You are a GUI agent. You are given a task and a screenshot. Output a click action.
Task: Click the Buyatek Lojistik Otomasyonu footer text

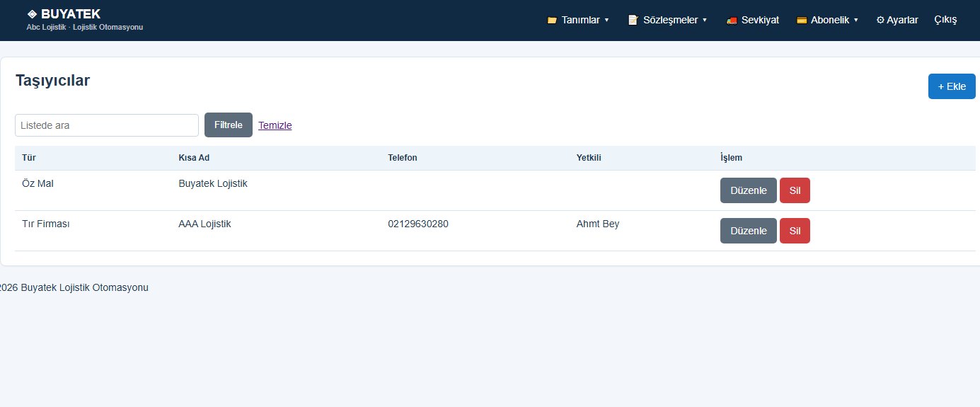click(84, 287)
